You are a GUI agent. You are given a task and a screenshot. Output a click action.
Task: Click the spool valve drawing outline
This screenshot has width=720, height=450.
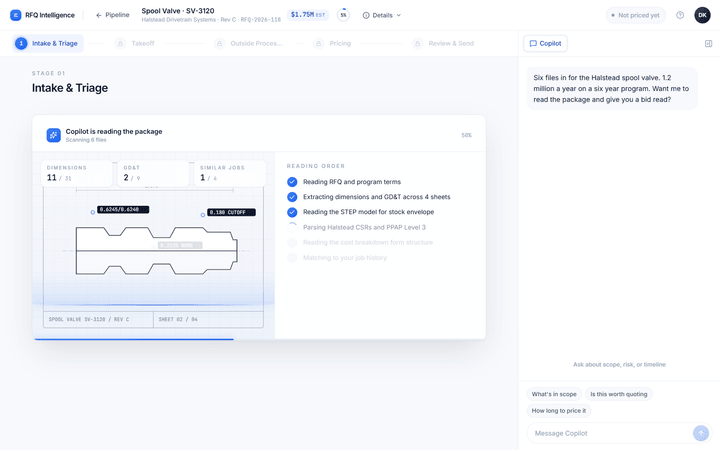click(157, 251)
